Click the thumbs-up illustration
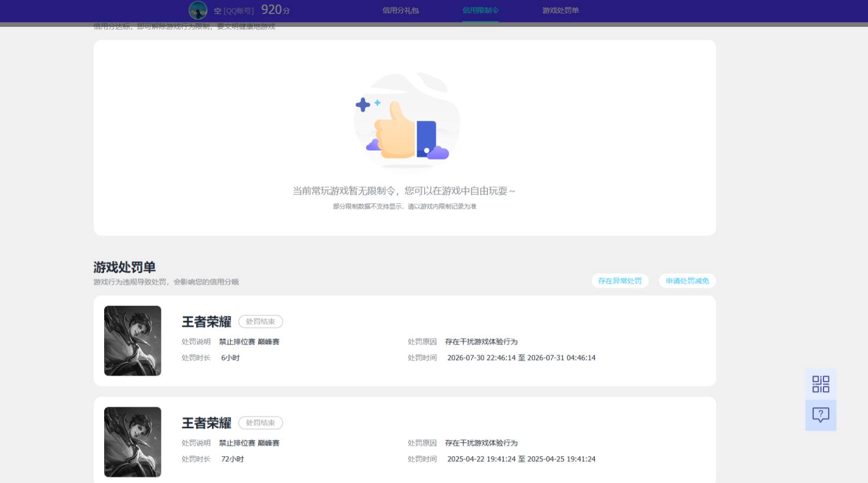The image size is (868, 483). coord(406,120)
